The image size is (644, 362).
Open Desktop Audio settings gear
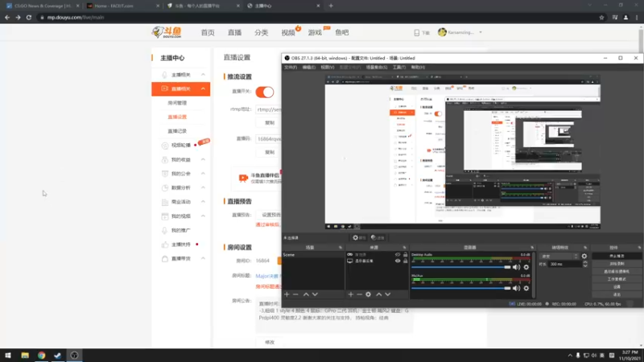click(526, 267)
